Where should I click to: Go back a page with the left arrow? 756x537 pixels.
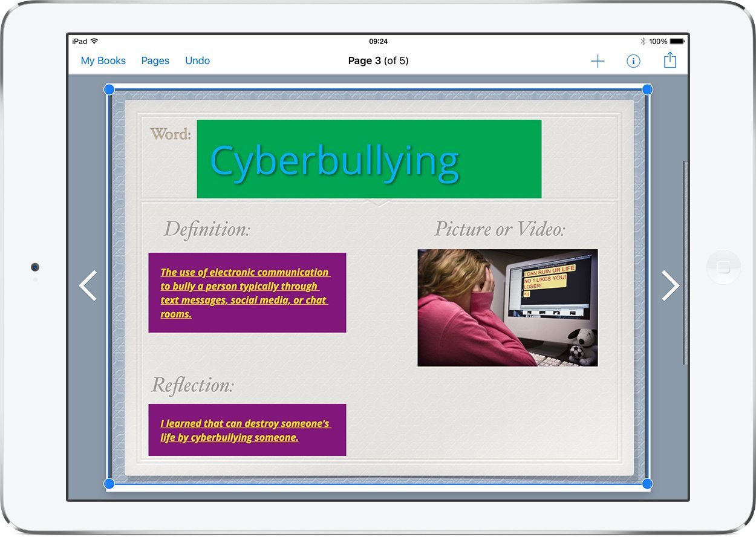(x=88, y=285)
